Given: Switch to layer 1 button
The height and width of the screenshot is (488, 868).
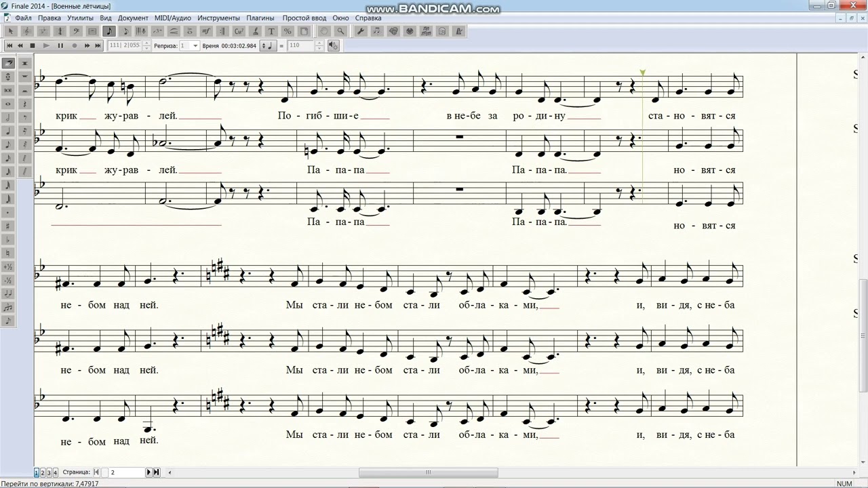Looking at the screenshot, I should click(37, 472).
